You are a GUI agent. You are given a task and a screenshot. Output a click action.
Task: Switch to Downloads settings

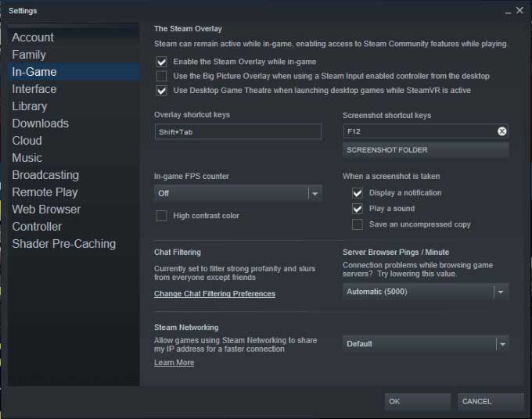tap(74, 124)
